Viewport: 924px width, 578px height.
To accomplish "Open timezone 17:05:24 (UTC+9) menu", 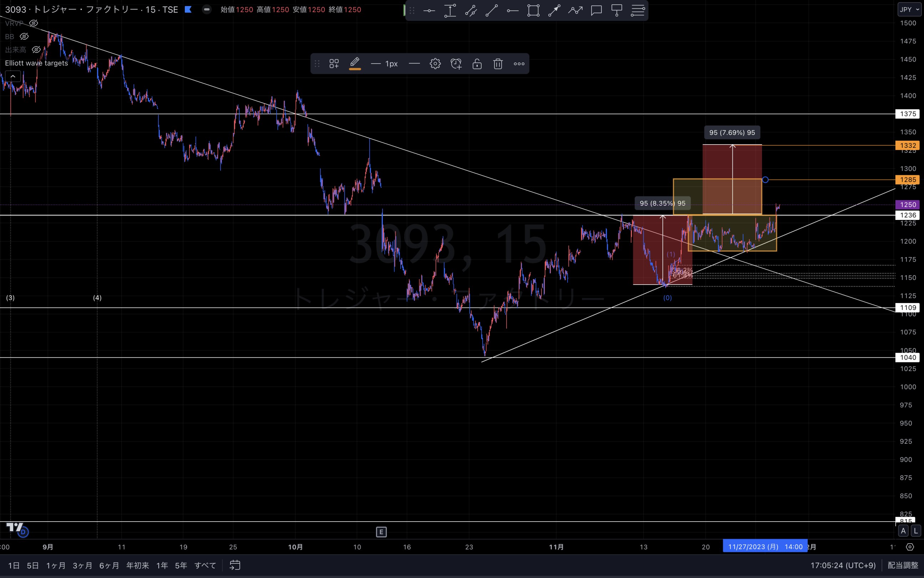I will point(843,566).
